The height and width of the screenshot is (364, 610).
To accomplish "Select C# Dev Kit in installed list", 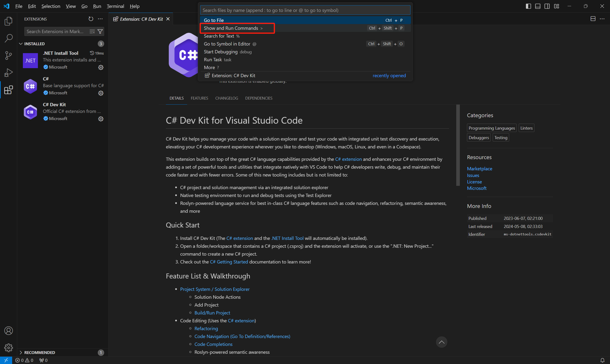I will [63, 111].
